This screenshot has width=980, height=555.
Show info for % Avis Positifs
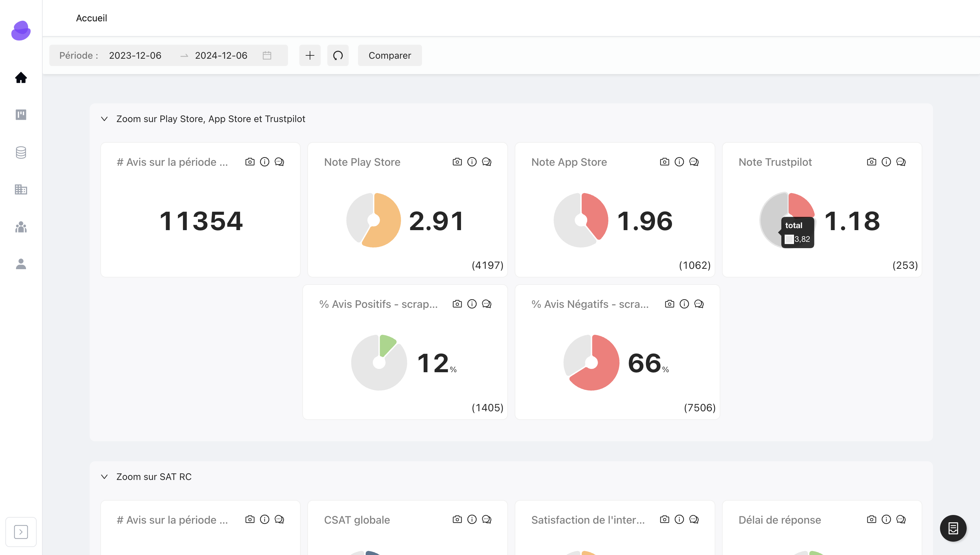point(472,304)
